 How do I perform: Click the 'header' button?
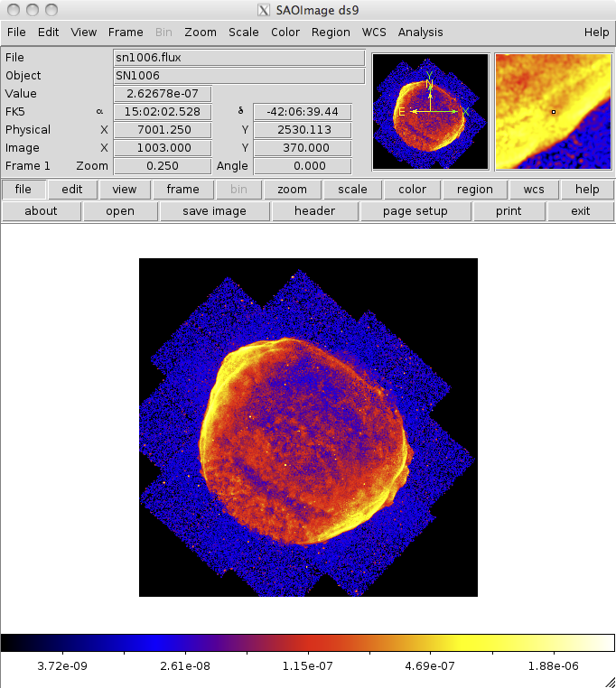coord(314,211)
